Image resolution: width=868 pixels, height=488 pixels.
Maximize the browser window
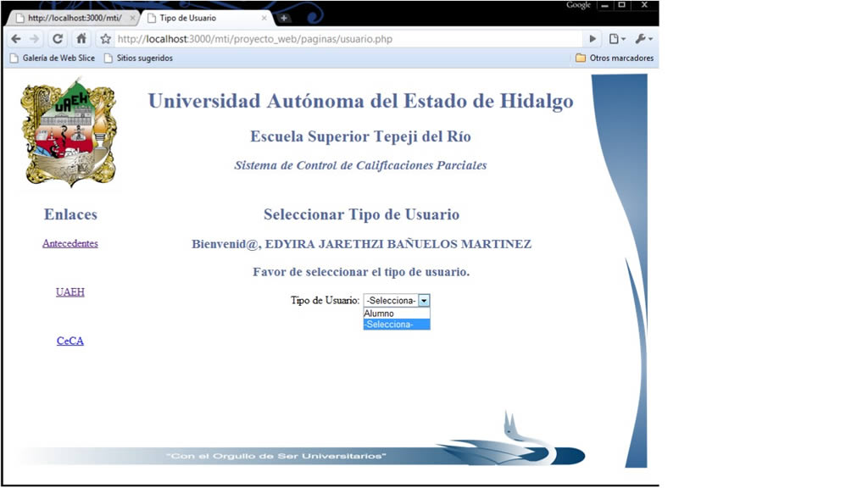point(621,5)
